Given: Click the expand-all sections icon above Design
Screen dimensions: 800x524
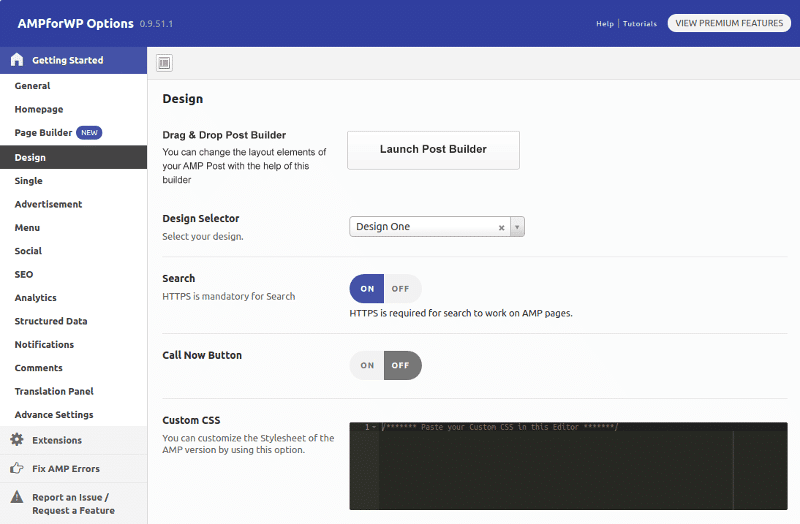Looking at the screenshot, I should click(164, 63).
